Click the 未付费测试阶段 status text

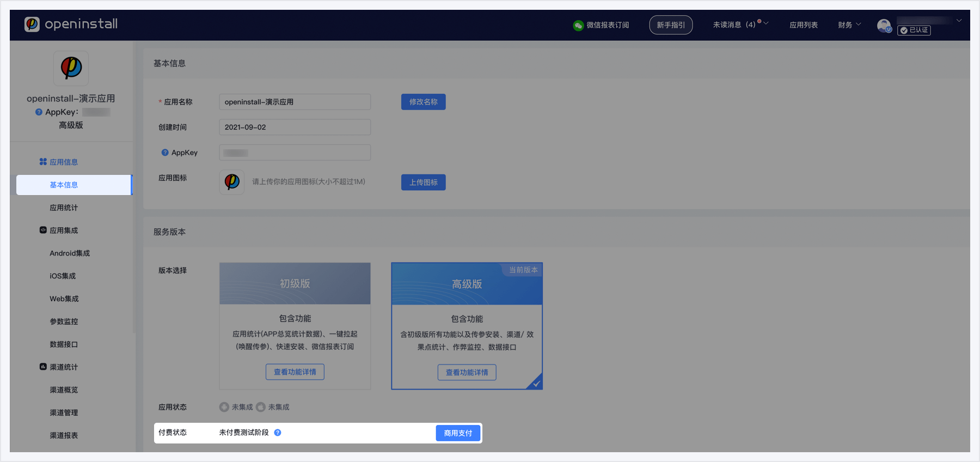244,433
